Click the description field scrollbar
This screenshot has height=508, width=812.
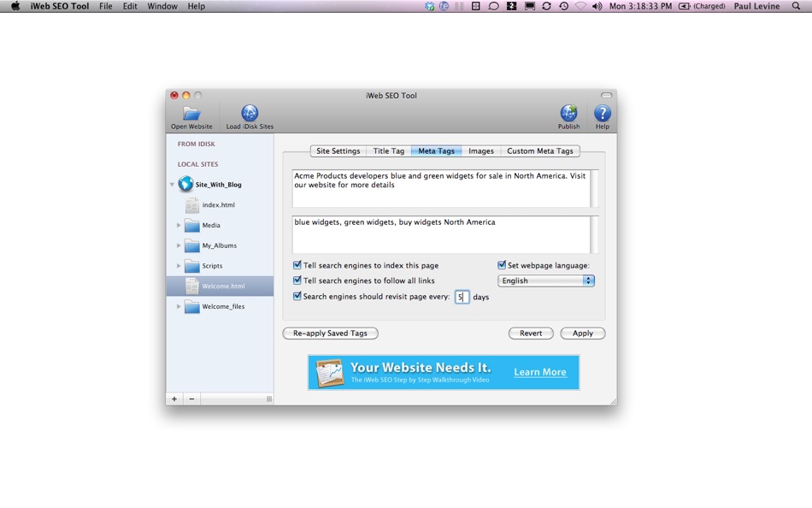coord(594,188)
